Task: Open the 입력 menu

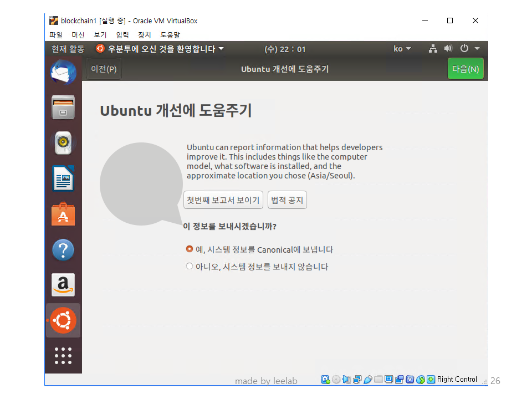Action: 122,34
